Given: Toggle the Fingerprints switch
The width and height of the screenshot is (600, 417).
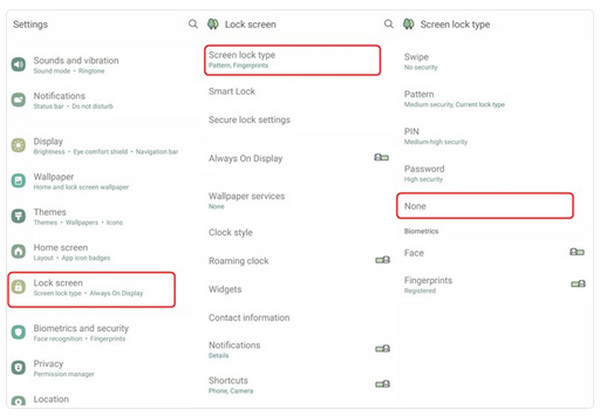Looking at the screenshot, I should click(578, 283).
